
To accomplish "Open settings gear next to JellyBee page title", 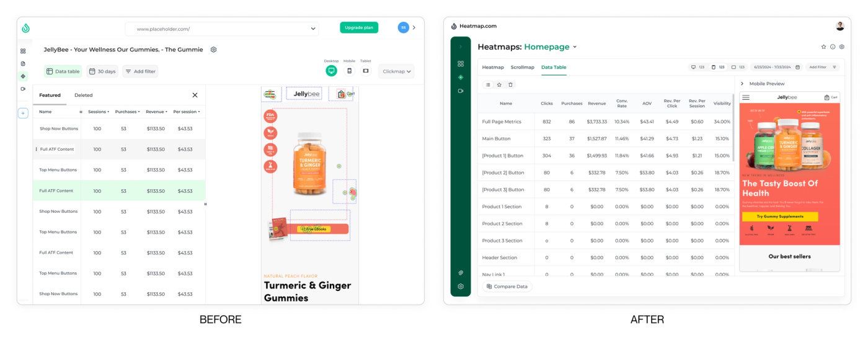I will (213, 50).
